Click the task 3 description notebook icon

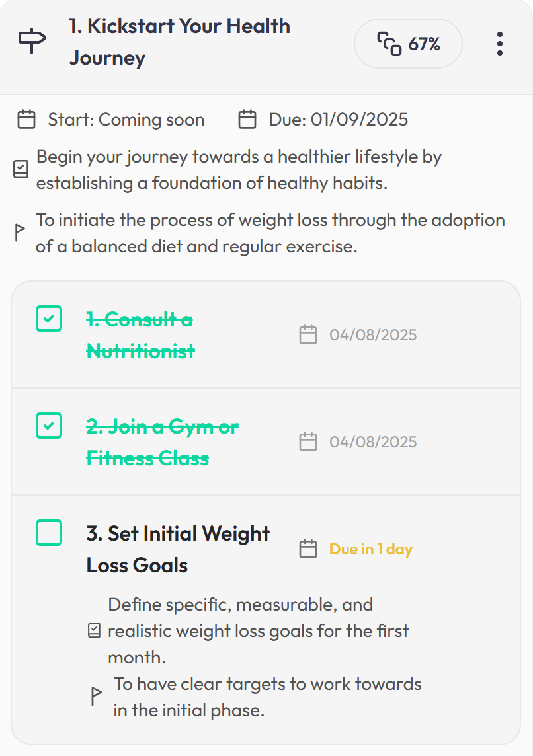tap(95, 630)
